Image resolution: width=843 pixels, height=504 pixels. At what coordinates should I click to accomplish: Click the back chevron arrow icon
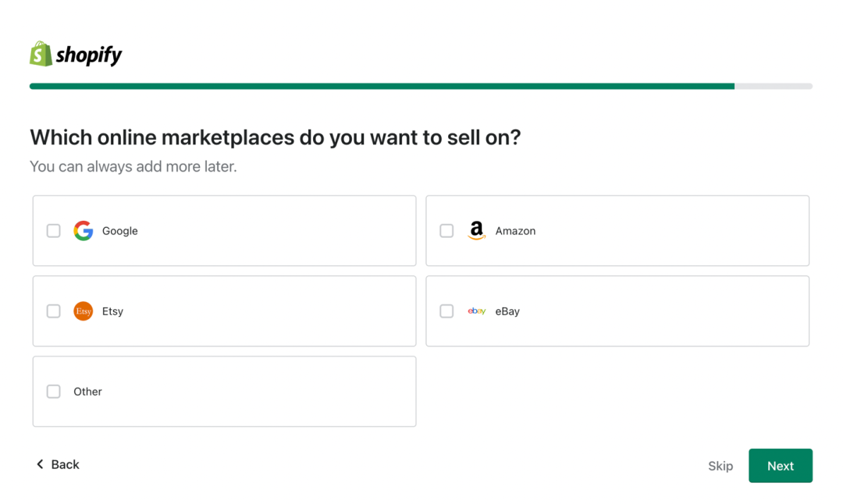(x=39, y=463)
